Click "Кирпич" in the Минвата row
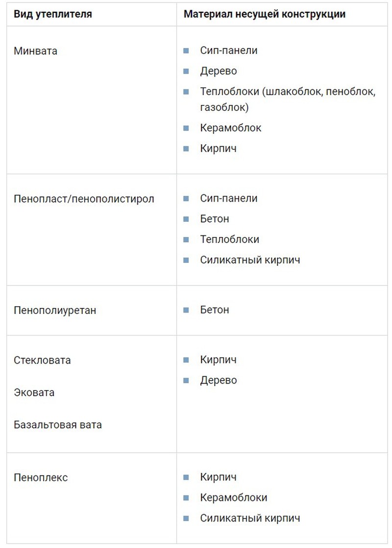392x548 pixels. pyautogui.click(x=219, y=149)
